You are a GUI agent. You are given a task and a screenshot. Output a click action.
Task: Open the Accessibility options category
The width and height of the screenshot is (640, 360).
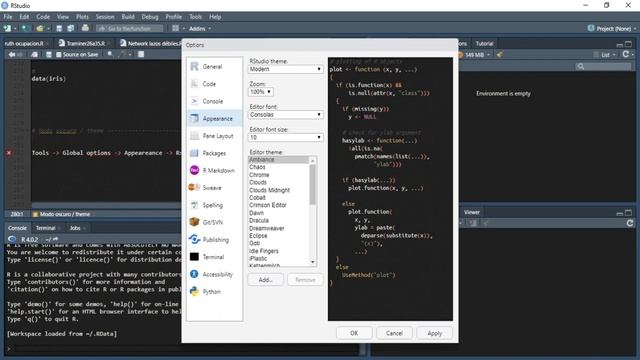[x=214, y=274]
